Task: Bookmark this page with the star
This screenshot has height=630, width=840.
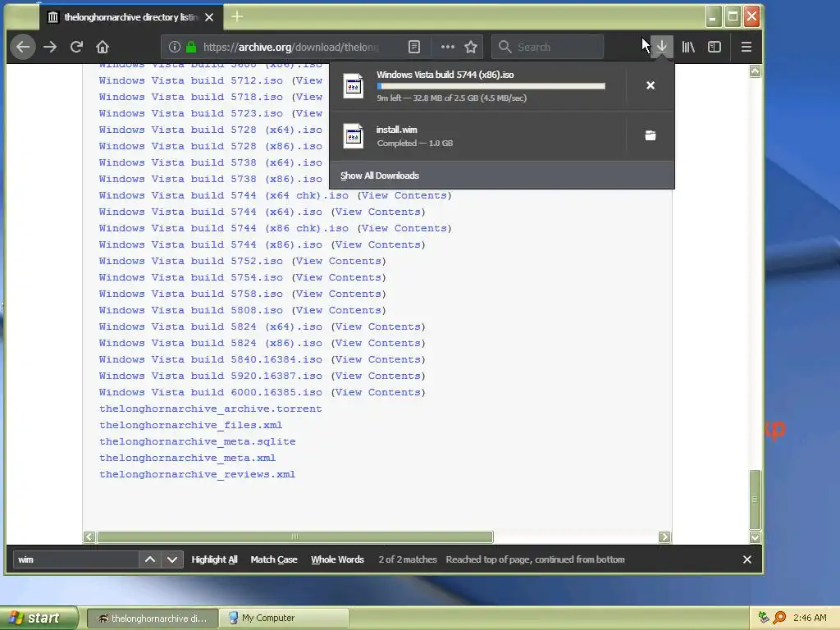Action: (471, 47)
